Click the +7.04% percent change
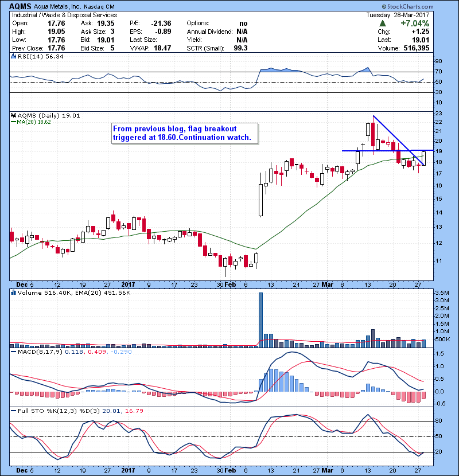Viewport: 459px width, 476px height. pyautogui.click(x=415, y=24)
